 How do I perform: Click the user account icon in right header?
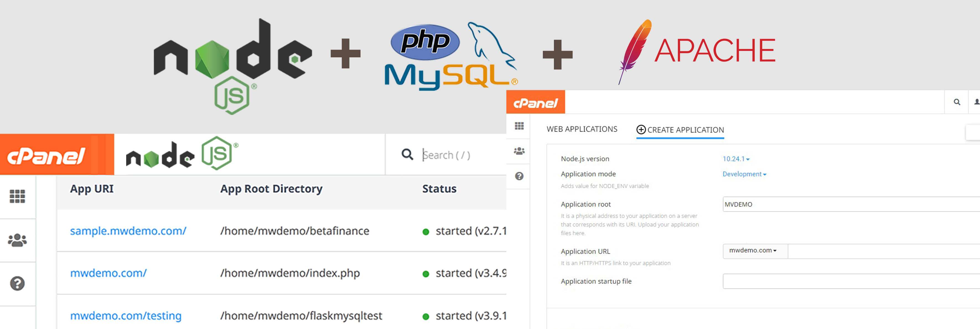coord(977,102)
